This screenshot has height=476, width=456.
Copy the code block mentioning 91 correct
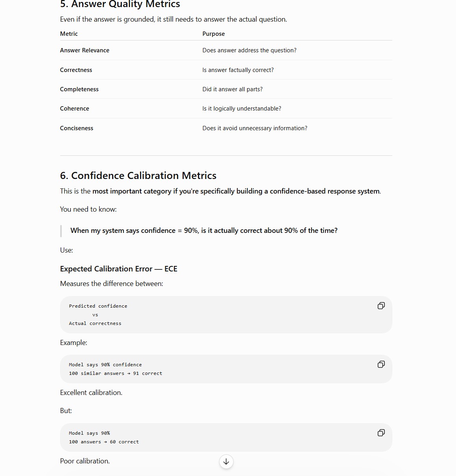click(x=381, y=364)
